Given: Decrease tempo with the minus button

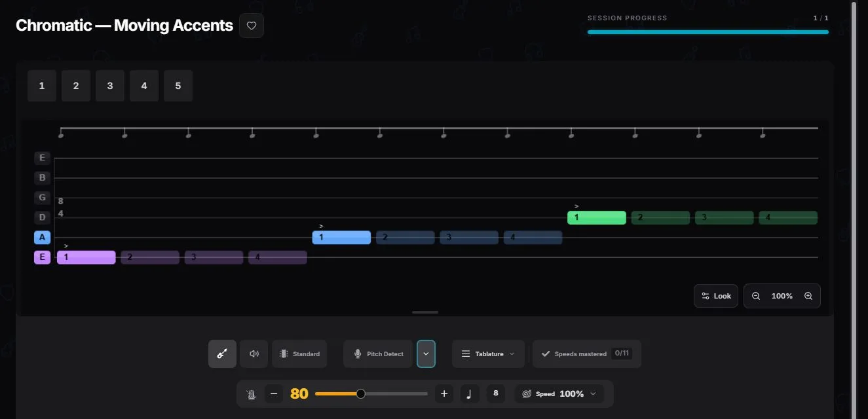Looking at the screenshot, I should point(274,393).
